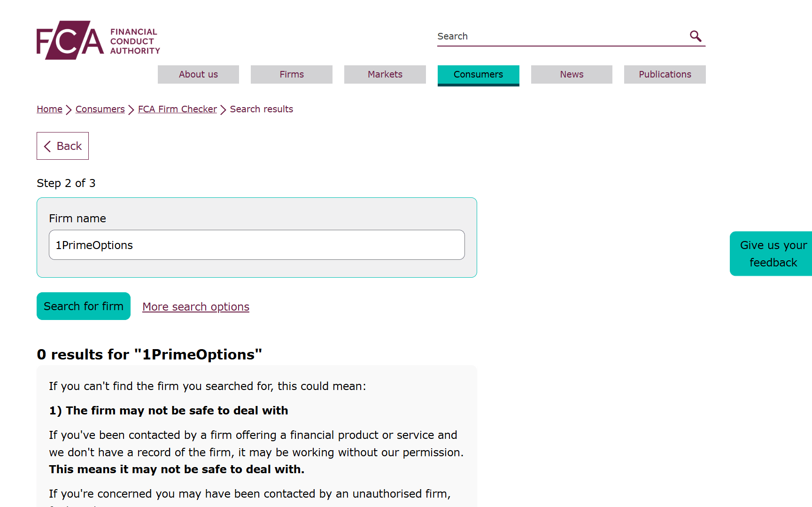Open the FCA Firm Checker breadcrumb
This screenshot has width=812, height=507.
[x=178, y=109]
